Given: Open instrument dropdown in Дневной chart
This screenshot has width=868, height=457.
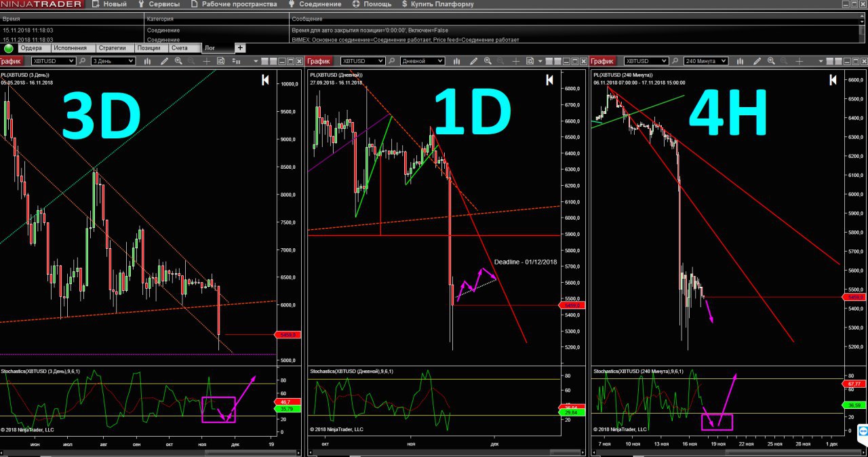Looking at the screenshot, I should 363,61.
